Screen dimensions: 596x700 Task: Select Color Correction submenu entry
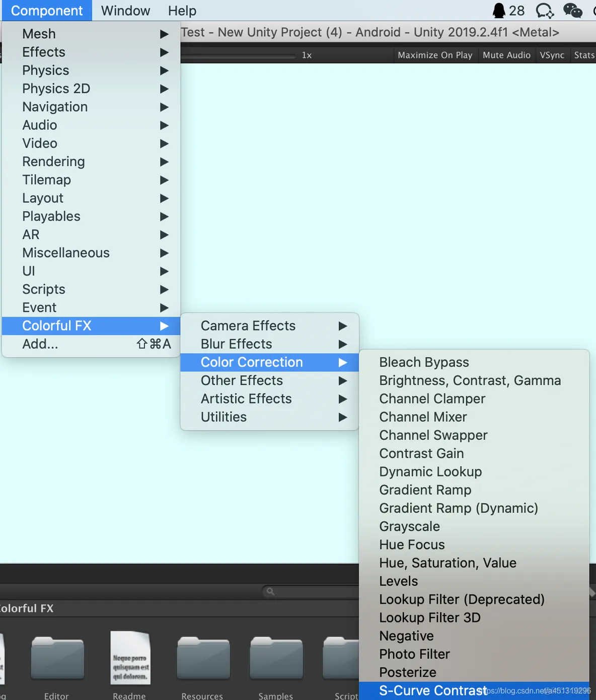pos(269,362)
